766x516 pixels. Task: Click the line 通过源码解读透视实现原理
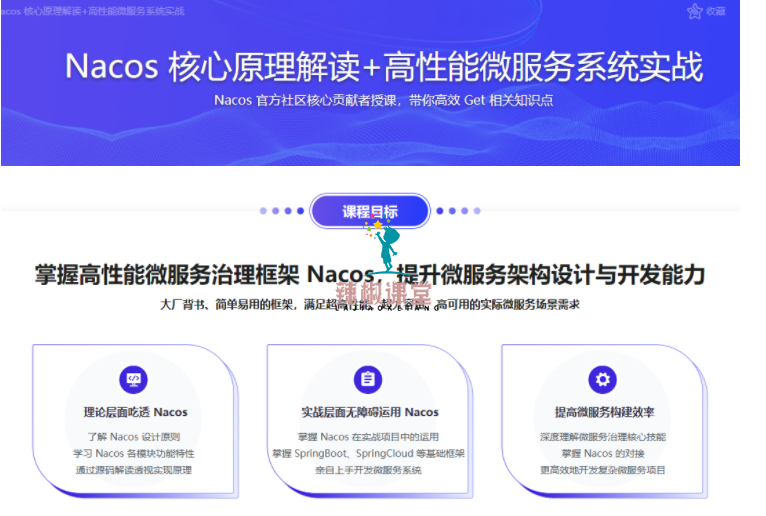[134, 470]
